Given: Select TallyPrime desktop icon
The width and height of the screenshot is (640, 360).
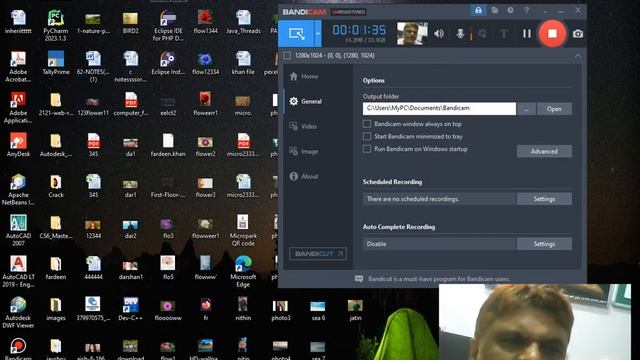Looking at the screenshot, I should tap(56, 62).
